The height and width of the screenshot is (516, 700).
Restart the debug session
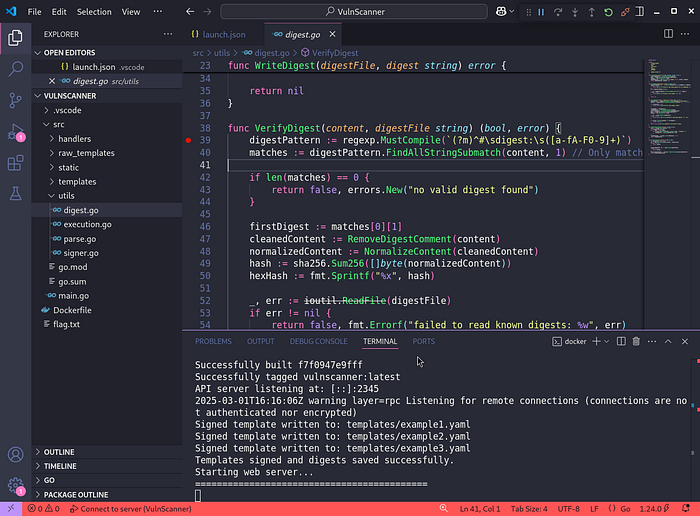[x=608, y=12]
